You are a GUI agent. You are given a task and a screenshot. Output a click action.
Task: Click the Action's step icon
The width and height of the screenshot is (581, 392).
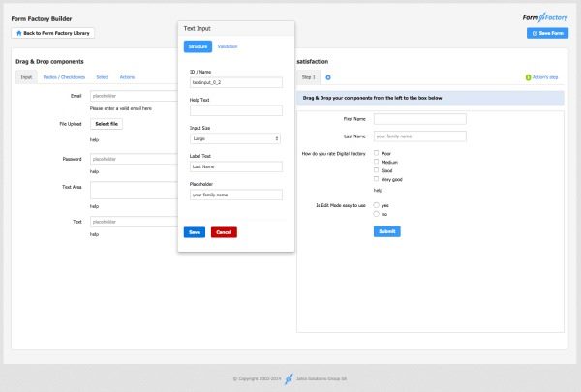pos(527,76)
